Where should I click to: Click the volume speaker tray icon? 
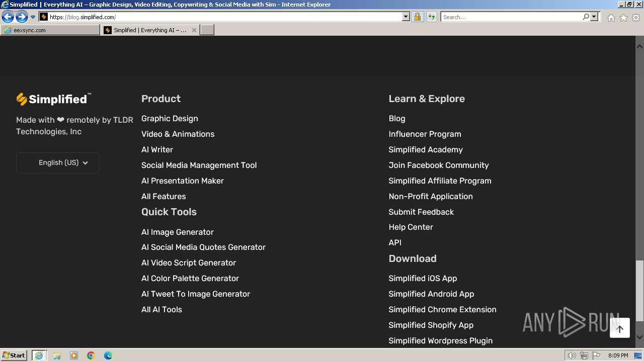tap(572, 355)
